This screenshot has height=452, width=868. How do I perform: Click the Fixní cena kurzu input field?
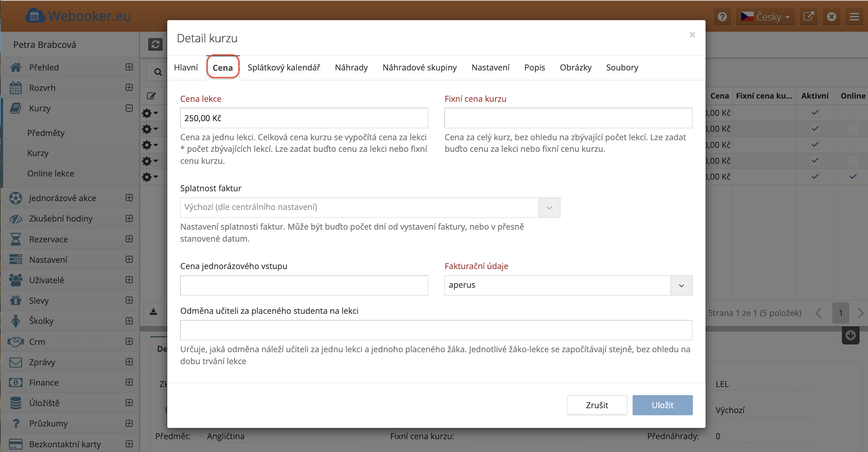568,118
